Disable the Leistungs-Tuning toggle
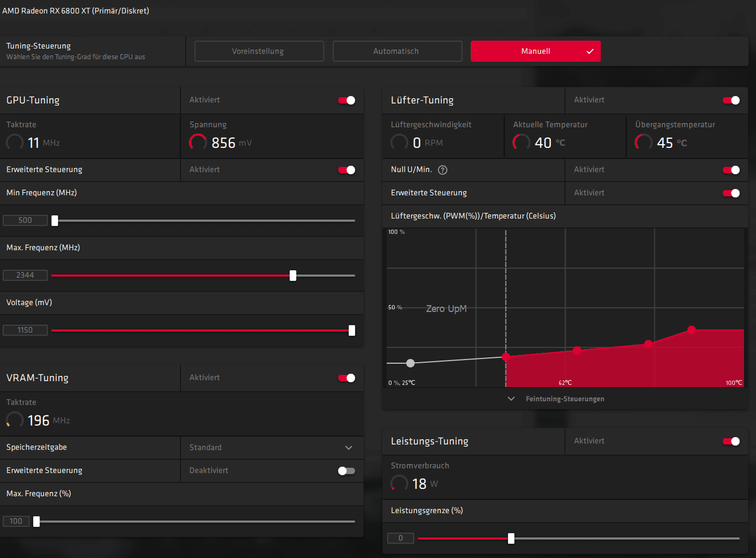The image size is (756, 558). click(x=731, y=441)
